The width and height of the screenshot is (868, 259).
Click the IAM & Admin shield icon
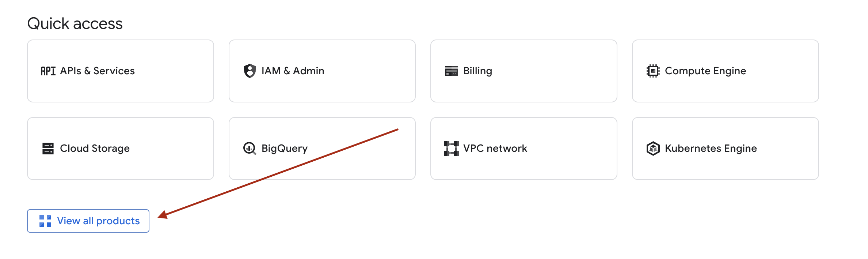[x=250, y=71]
